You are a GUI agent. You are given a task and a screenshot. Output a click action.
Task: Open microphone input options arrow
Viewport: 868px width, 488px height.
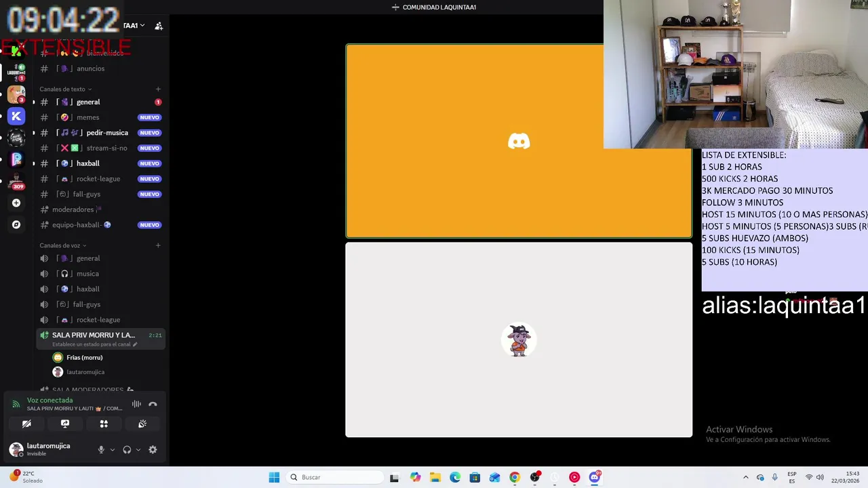click(112, 449)
